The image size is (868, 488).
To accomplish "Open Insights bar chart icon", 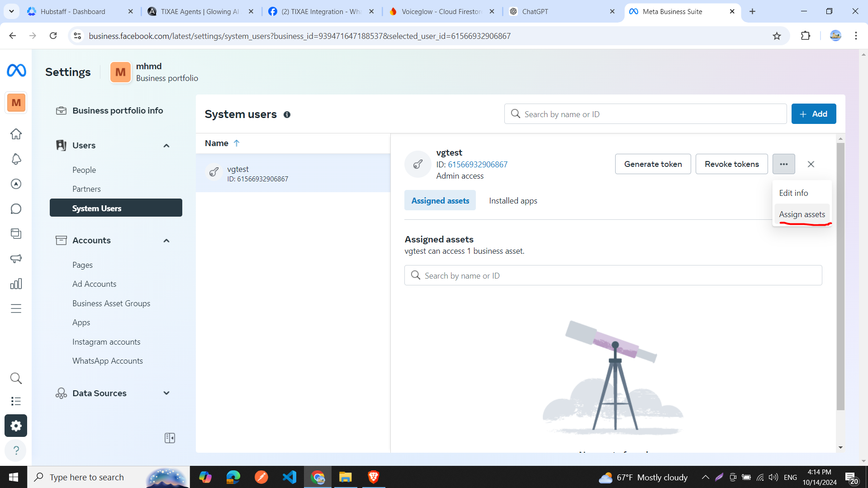I will tap(16, 284).
